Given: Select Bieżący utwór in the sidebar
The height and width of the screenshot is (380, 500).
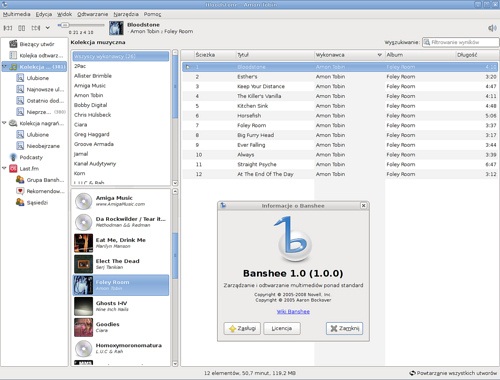Looking at the screenshot, I should 34,44.
